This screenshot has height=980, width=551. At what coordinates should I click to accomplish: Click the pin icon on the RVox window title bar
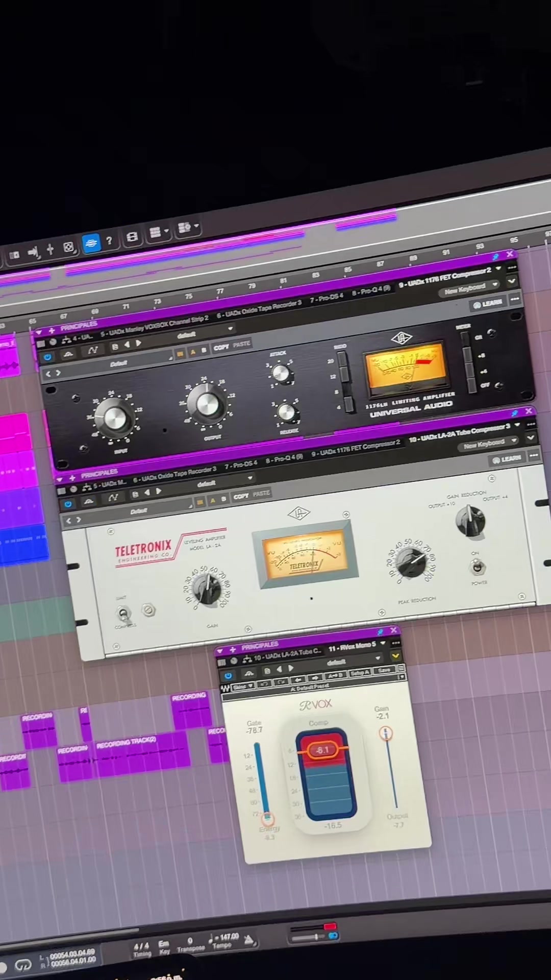coord(380,632)
